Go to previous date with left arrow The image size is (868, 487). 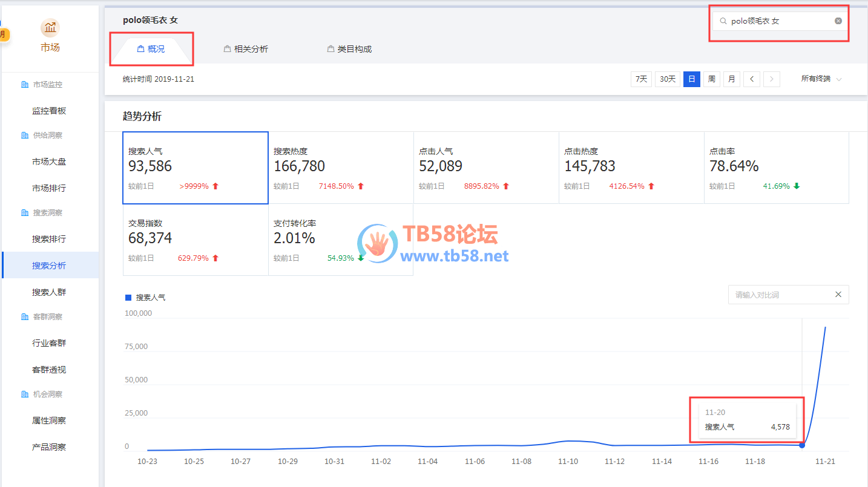click(751, 79)
